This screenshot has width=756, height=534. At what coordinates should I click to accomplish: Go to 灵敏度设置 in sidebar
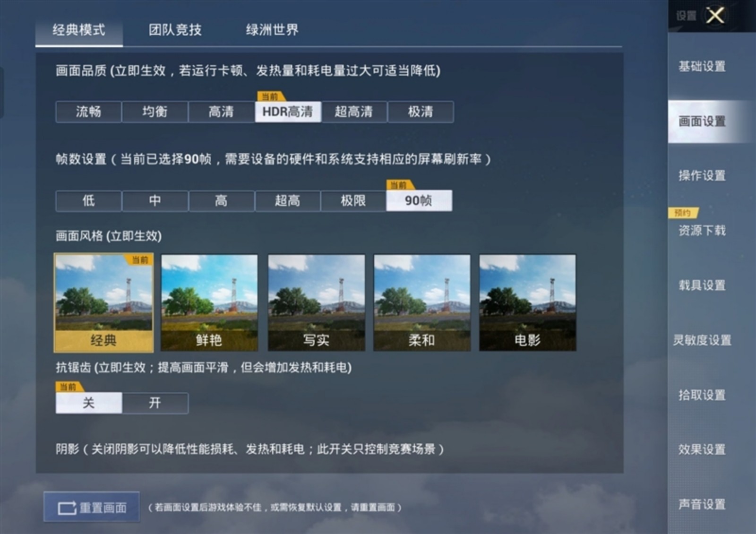702,340
